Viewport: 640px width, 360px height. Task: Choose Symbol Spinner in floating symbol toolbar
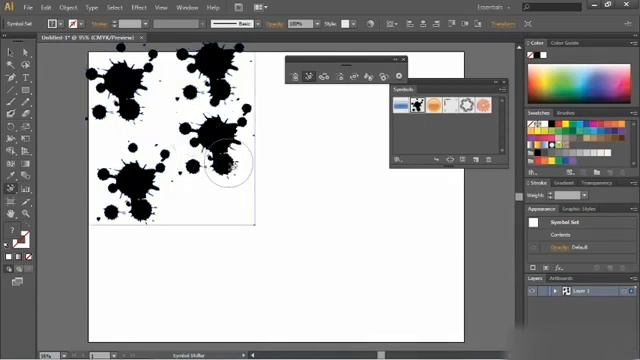tap(354, 76)
